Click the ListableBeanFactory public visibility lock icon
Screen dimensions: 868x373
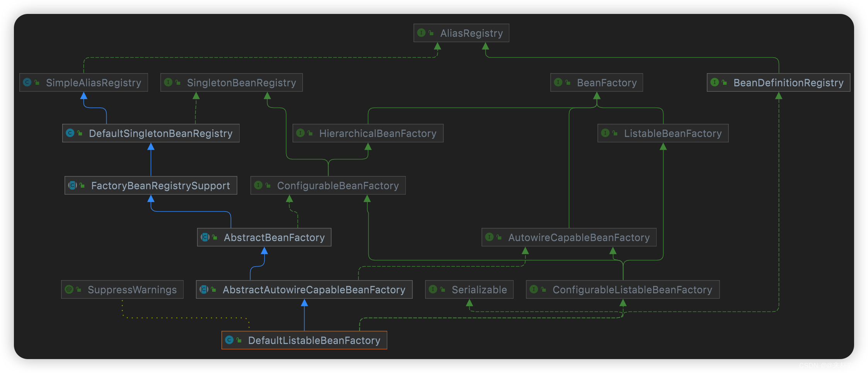[615, 133]
